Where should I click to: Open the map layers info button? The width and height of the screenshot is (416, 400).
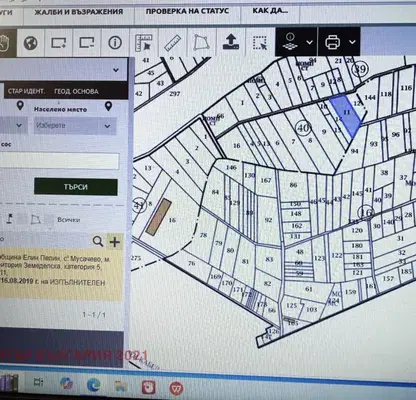pos(290,42)
